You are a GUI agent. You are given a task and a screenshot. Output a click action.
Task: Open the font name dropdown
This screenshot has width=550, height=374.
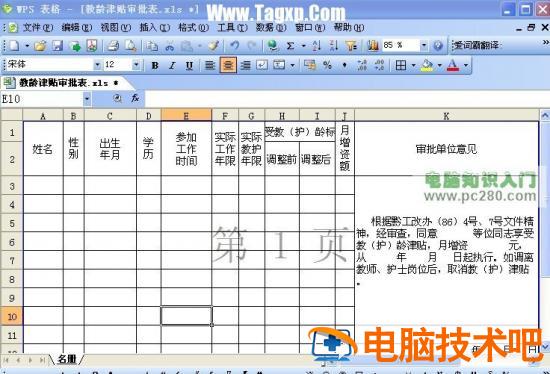97,65
